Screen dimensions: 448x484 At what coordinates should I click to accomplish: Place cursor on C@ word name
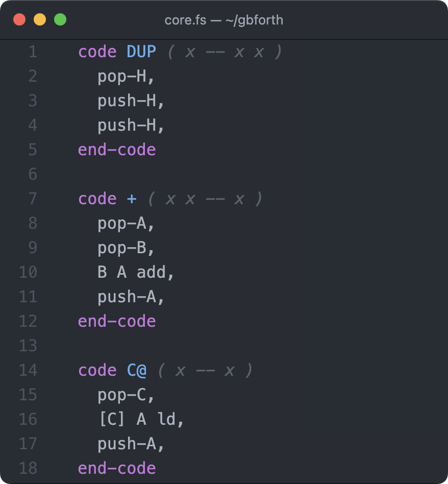(x=136, y=370)
